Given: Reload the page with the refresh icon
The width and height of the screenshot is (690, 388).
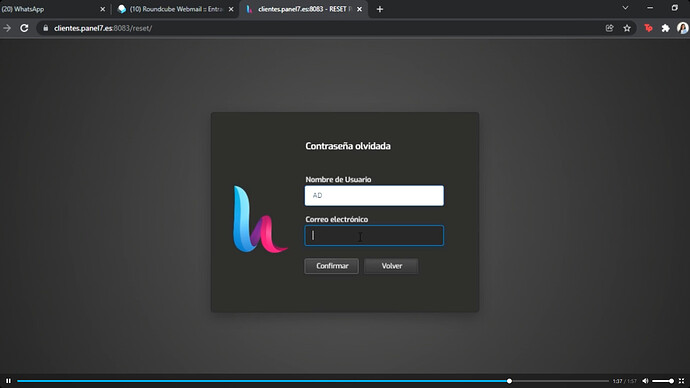Looking at the screenshot, I should click(x=24, y=28).
